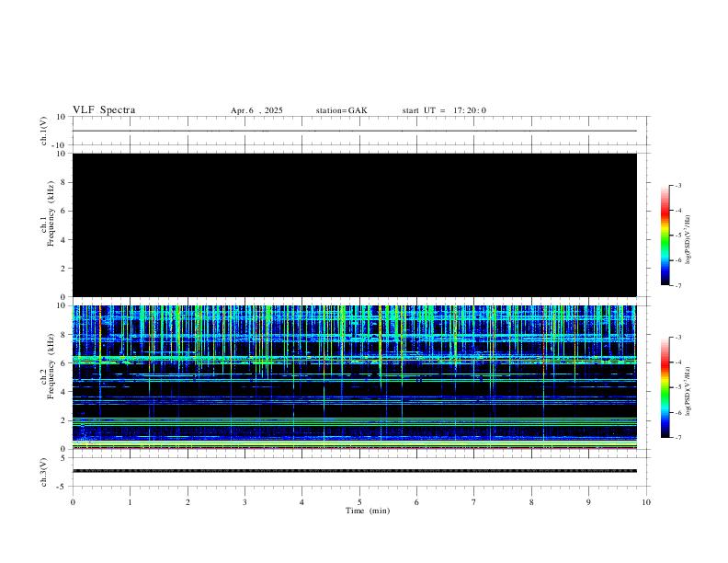The width and height of the screenshot is (728, 563).
Task: Click the "-7" tick on lower colorbar
Action: pyautogui.click(x=677, y=438)
